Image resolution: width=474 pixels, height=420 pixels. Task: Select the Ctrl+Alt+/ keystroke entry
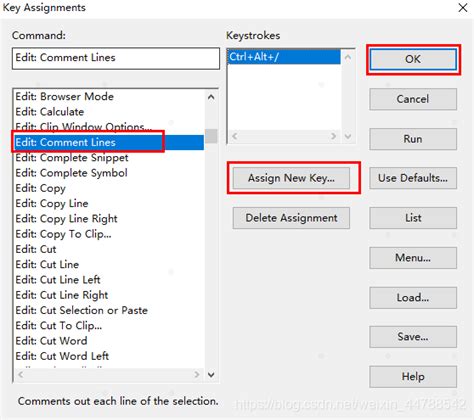coord(284,57)
